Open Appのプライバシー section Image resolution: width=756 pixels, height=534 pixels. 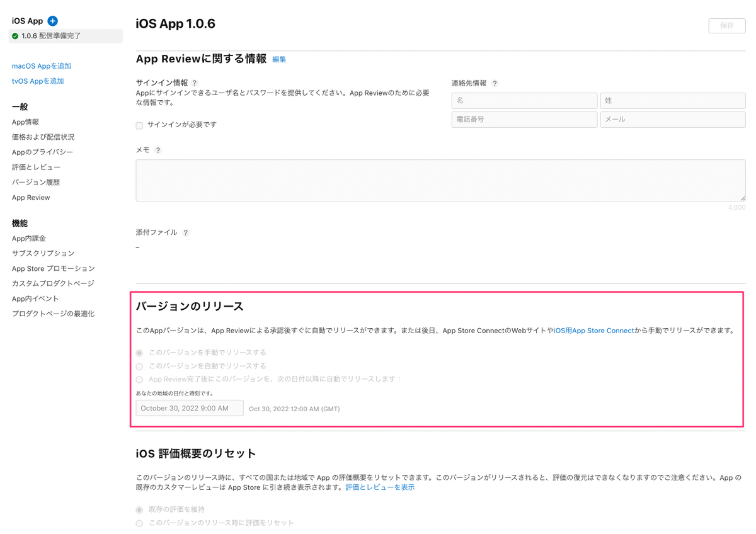tap(42, 152)
